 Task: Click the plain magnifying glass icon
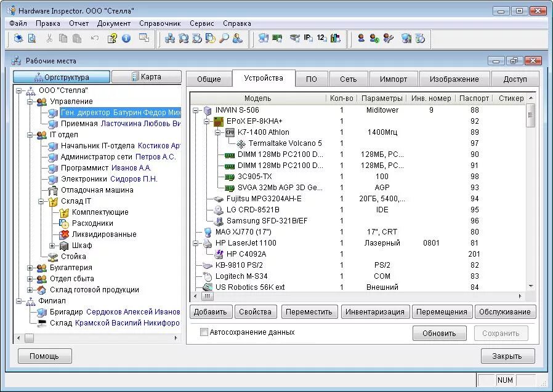(224, 38)
